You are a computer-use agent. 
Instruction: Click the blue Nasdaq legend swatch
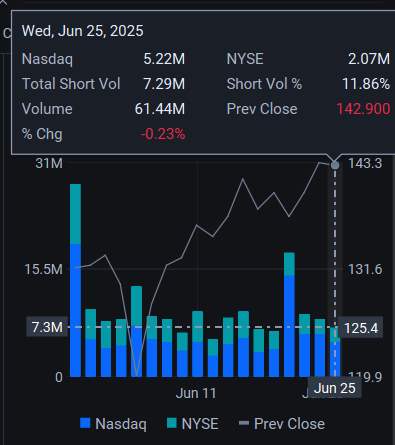click(85, 423)
